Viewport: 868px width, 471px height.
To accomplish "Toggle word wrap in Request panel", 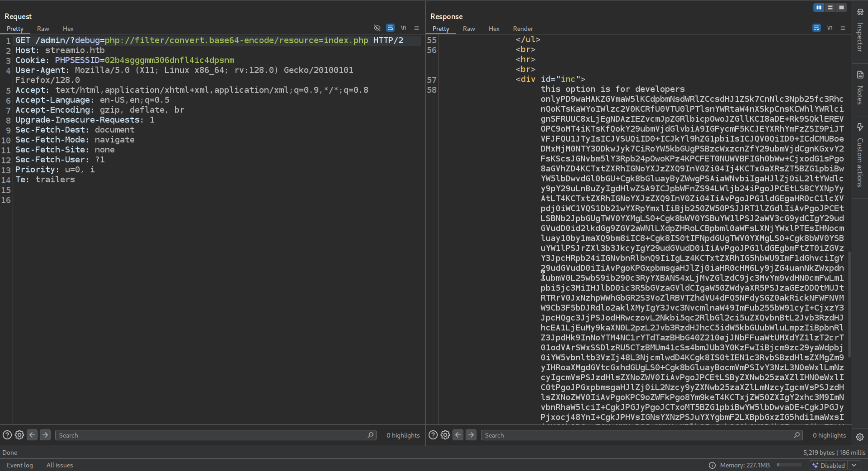I will pyautogui.click(x=390, y=28).
